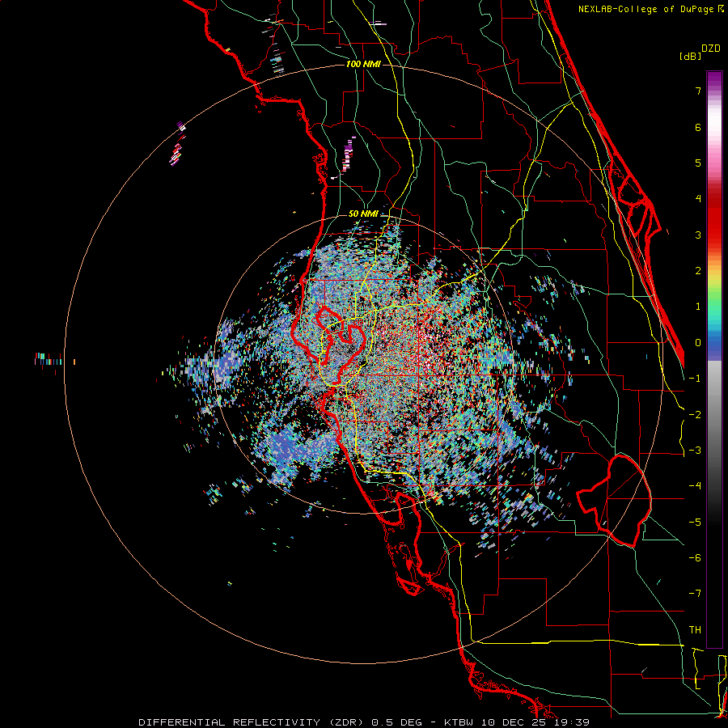Click the 100 NMI range ring label

point(363,64)
